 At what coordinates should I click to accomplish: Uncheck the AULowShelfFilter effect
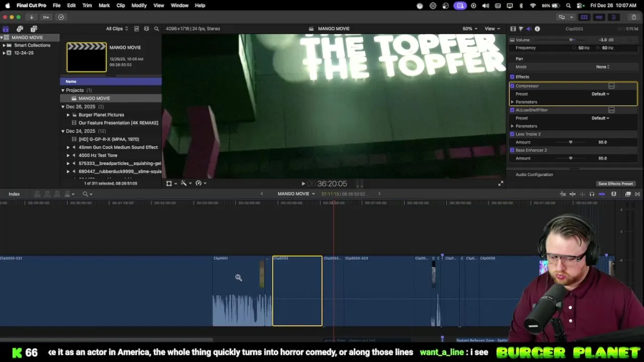[x=512, y=110]
